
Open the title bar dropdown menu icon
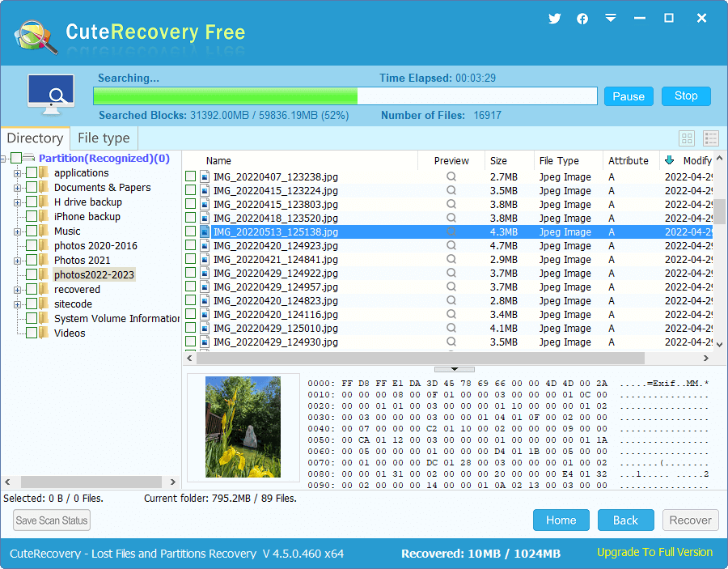(611, 18)
